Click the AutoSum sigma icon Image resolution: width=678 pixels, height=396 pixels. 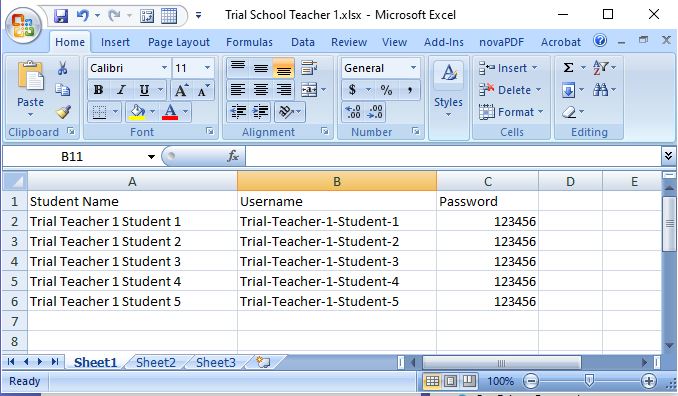point(568,68)
